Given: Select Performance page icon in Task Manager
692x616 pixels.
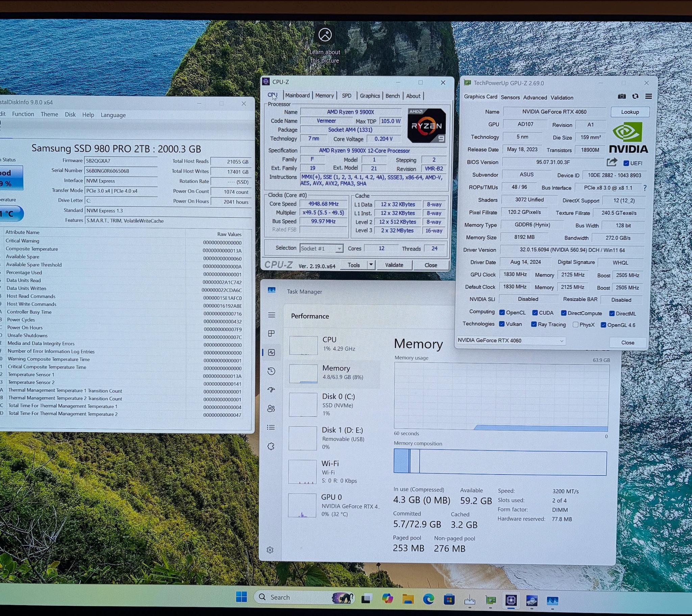Looking at the screenshot, I should pyautogui.click(x=272, y=352).
